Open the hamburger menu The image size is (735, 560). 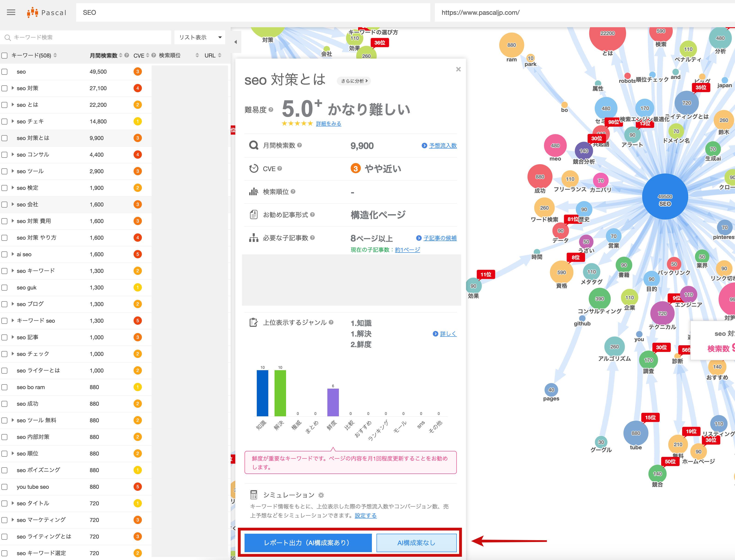coord(11,12)
